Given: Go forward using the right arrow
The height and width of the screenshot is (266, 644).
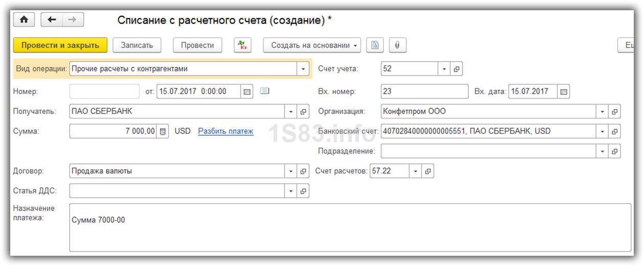Looking at the screenshot, I should [73, 20].
